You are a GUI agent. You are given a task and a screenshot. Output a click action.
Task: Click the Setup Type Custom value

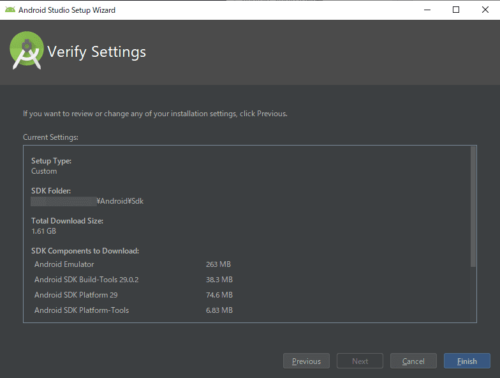click(x=44, y=171)
